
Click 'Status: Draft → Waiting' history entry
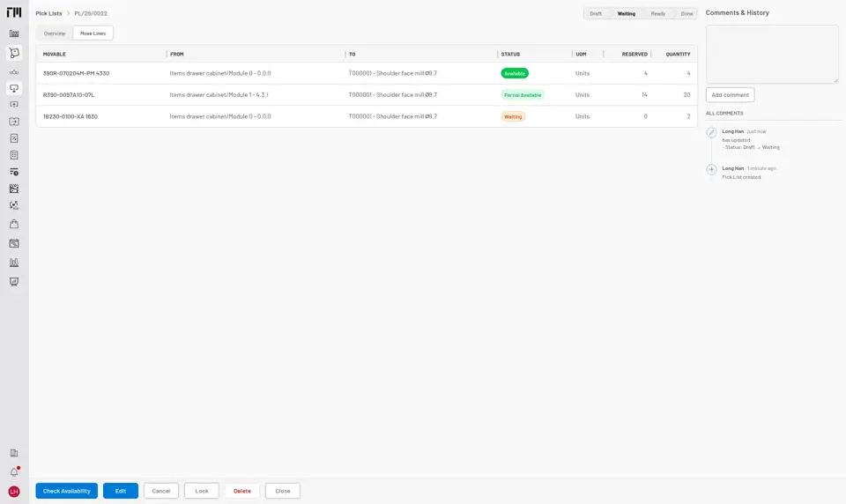(x=751, y=147)
